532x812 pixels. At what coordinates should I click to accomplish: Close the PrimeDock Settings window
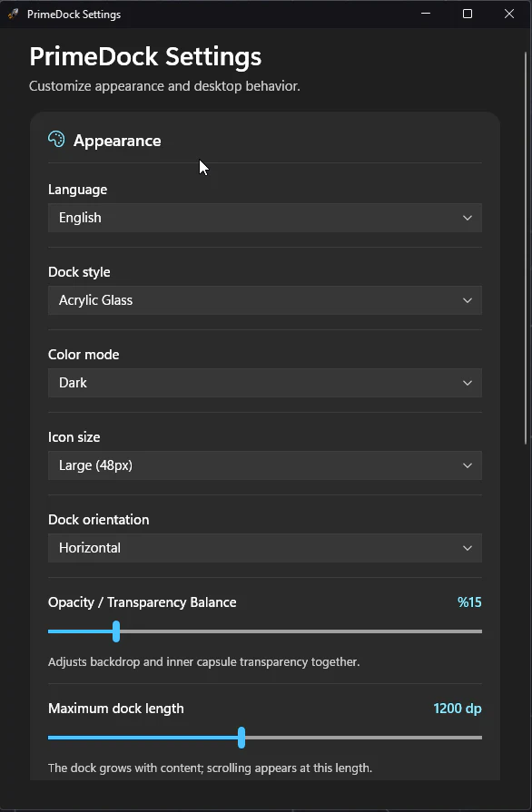(x=509, y=14)
